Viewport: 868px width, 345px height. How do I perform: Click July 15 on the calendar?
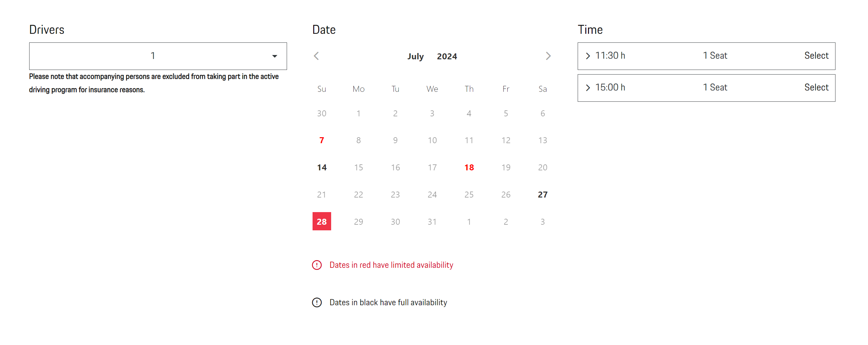(358, 167)
